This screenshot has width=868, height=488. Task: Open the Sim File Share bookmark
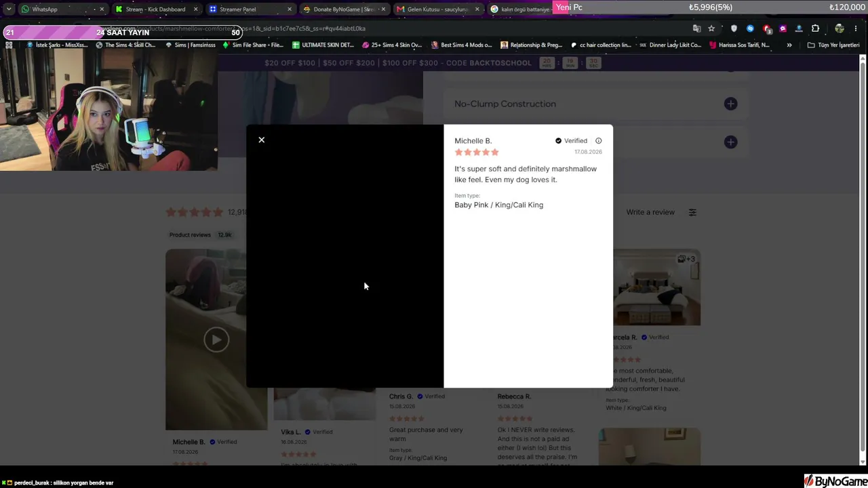[x=253, y=45]
